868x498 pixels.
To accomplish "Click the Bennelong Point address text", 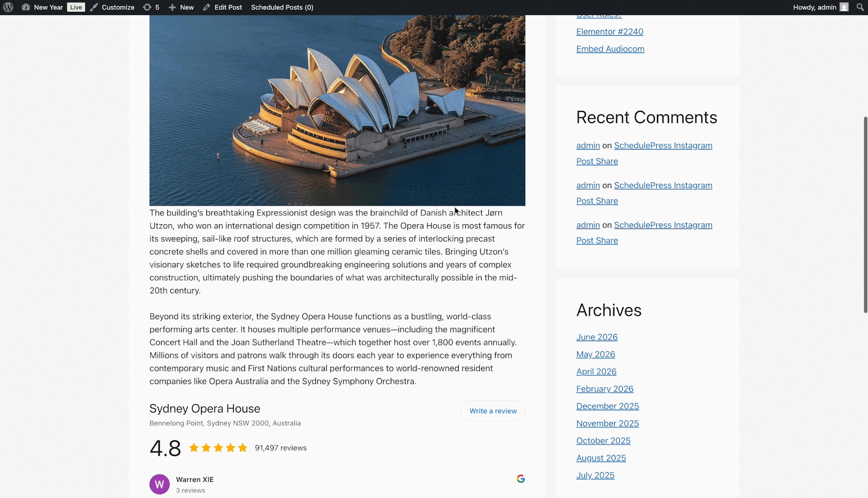I will (x=225, y=423).
